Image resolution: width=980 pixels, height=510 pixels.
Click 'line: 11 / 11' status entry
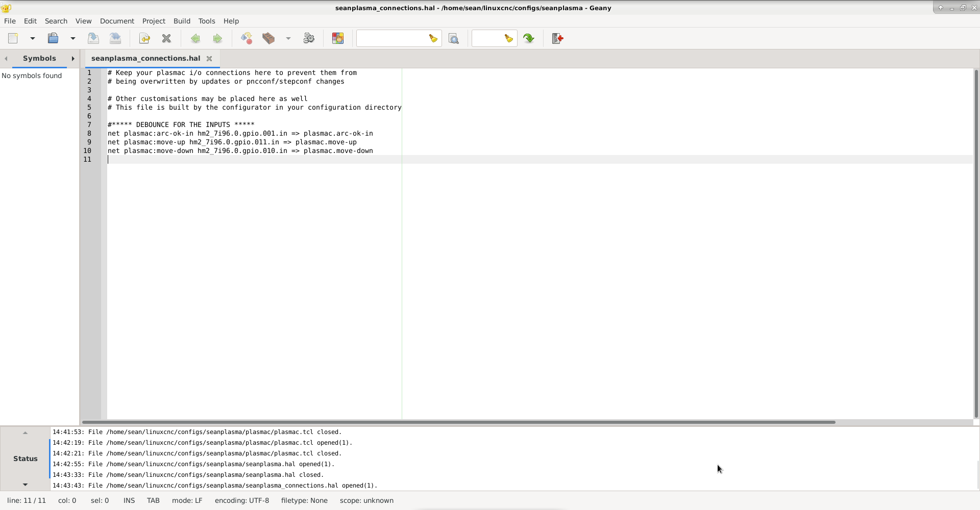point(27,501)
